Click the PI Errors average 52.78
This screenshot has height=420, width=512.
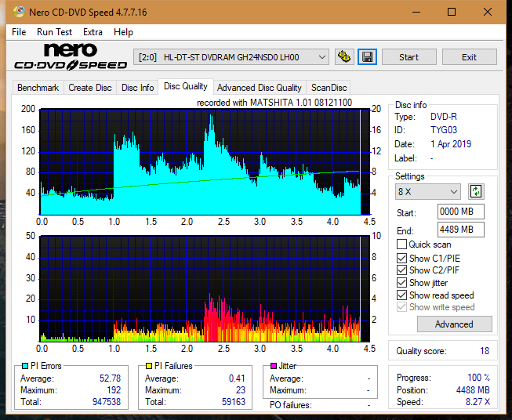pos(110,378)
